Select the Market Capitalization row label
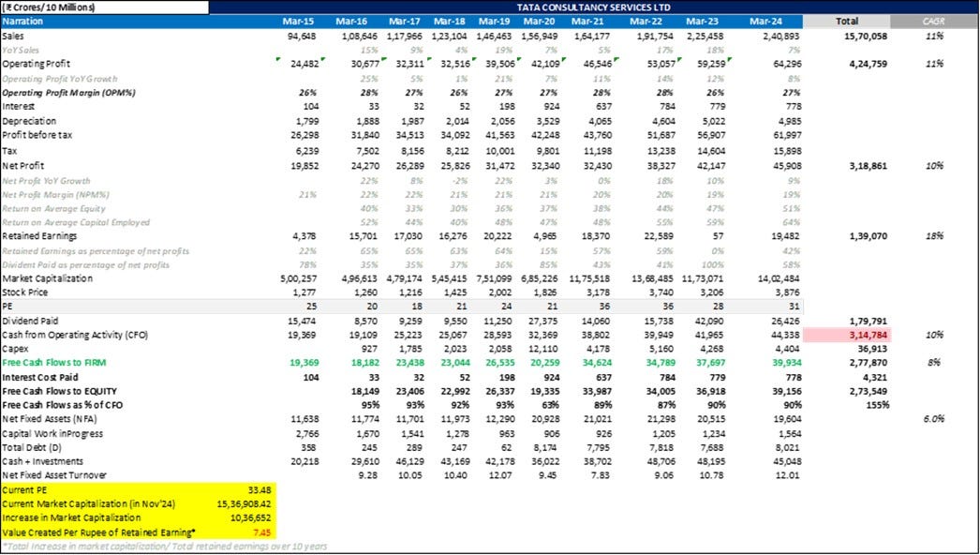This screenshot has height=555, width=980. pos(47,278)
